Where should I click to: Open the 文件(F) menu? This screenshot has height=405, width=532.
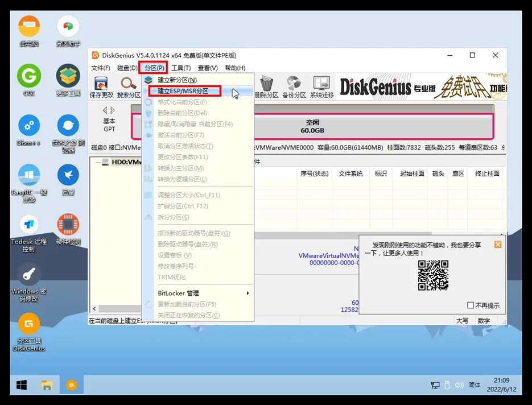pos(100,68)
